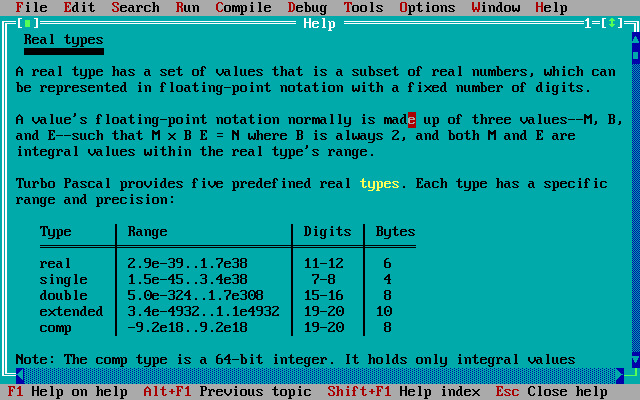Click the 'Digits' column header
The image size is (640, 400).
click(327, 232)
